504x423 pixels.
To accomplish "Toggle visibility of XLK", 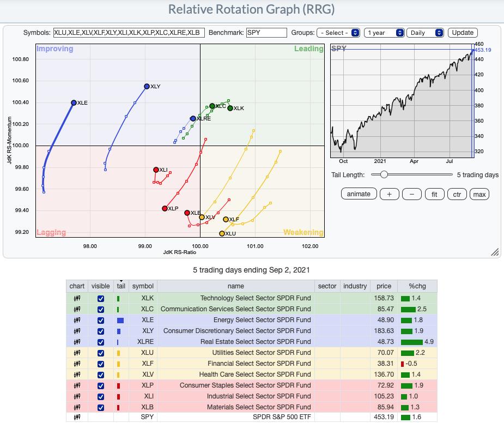I will coord(101,299).
